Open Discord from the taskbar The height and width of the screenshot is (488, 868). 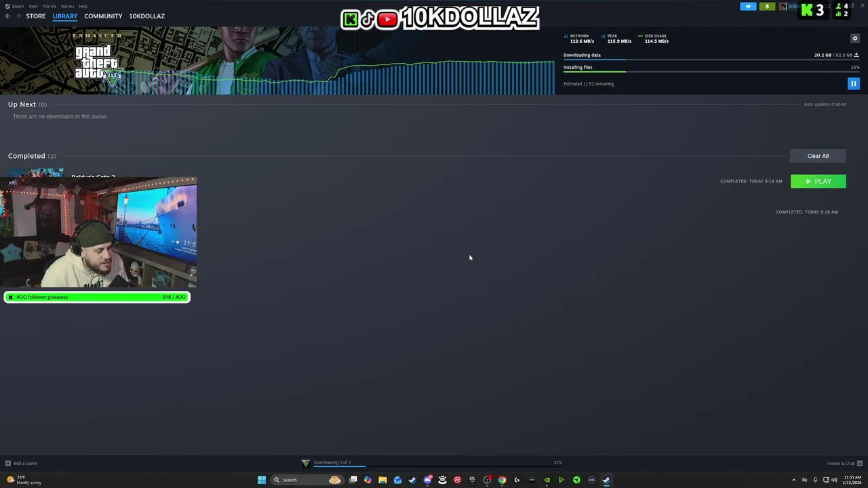(427, 480)
